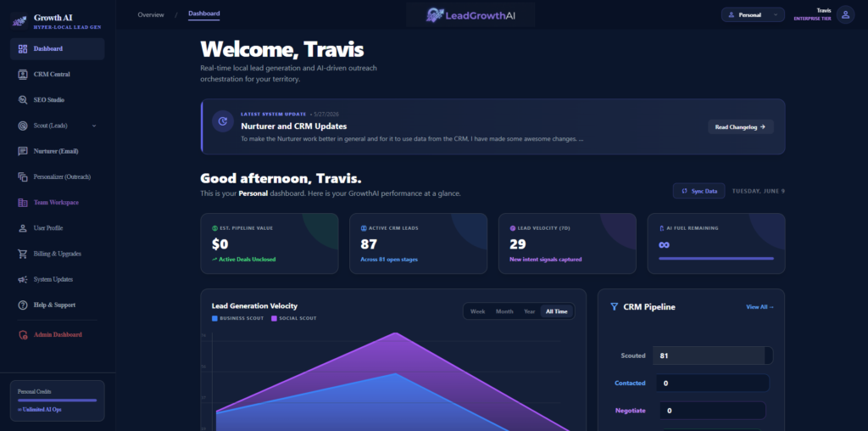Click the 'Welcome, Travis' heading
This screenshot has height=431, width=868.
(281, 50)
